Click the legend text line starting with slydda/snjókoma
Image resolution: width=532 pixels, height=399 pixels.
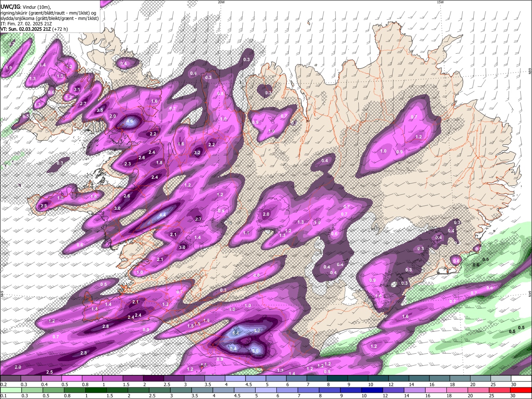49,18
